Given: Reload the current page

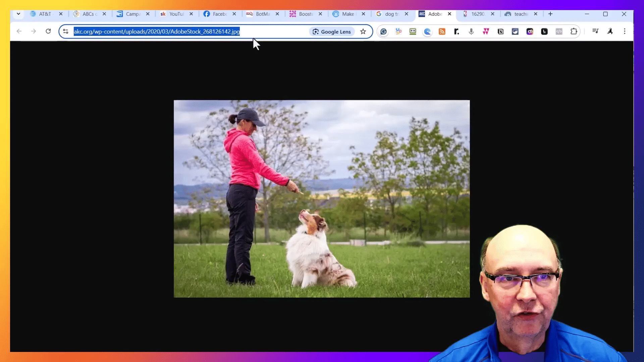Looking at the screenshot, I should tap(48, 31).
